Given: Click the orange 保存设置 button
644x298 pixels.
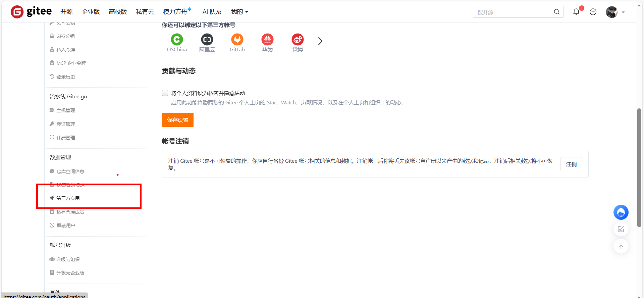Looking at the screenshot, I should (177, 120).
